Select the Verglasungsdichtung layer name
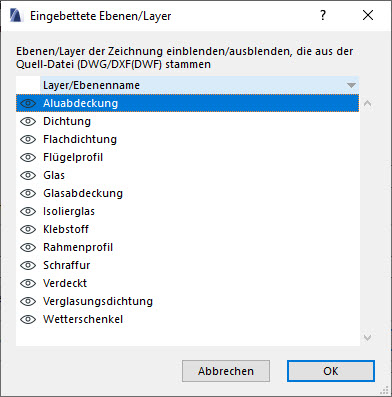This screenshot has height=397, width=392. [x=98, y=301]
